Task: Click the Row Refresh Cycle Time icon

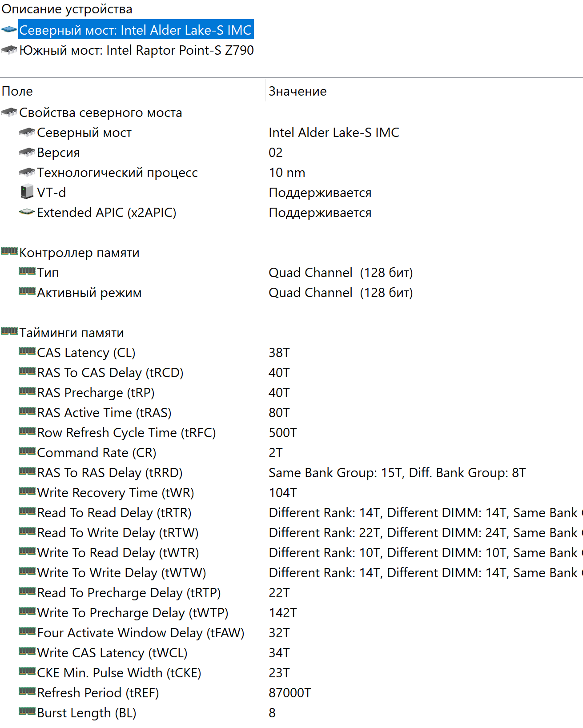Action: point(27,431)
